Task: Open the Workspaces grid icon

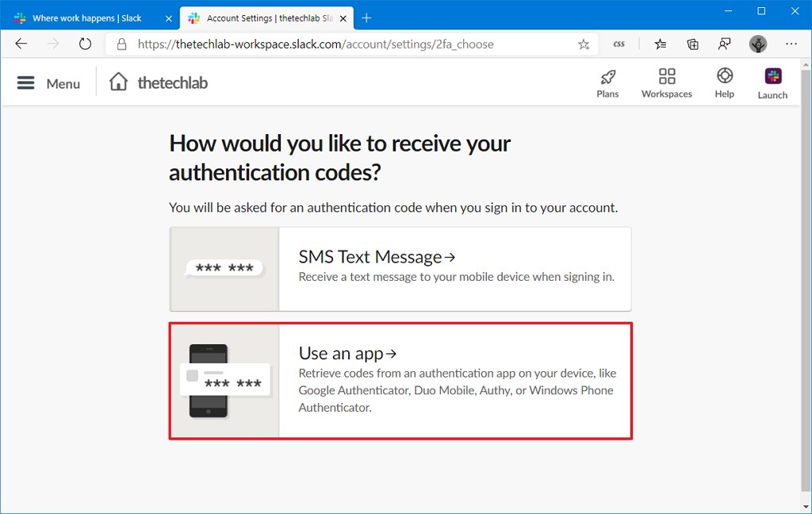Action: point(666,76)
